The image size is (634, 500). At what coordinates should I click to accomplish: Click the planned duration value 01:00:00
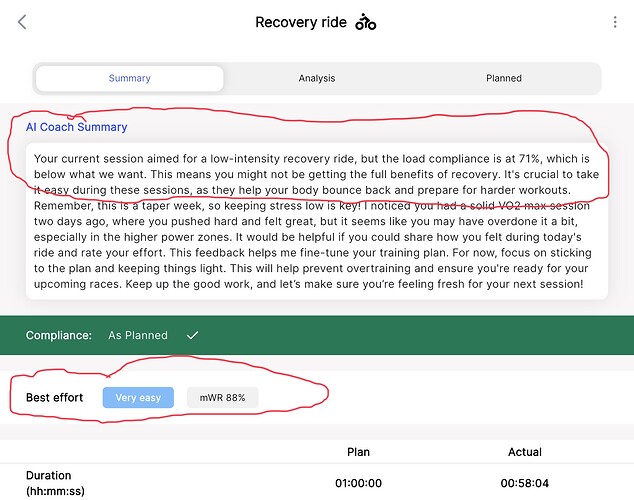358,482
